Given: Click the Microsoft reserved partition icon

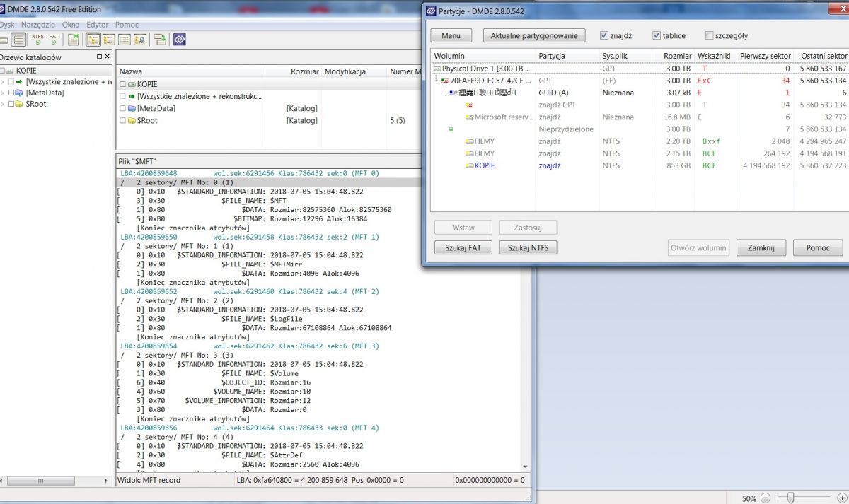Looking at the screenshot, I should coord(470,117).
